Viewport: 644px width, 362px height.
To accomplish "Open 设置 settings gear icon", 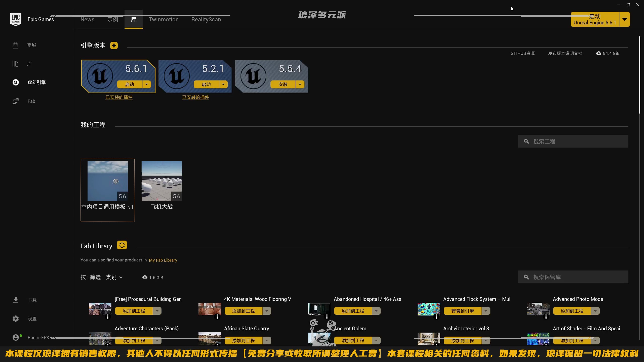I will point(16,319).
